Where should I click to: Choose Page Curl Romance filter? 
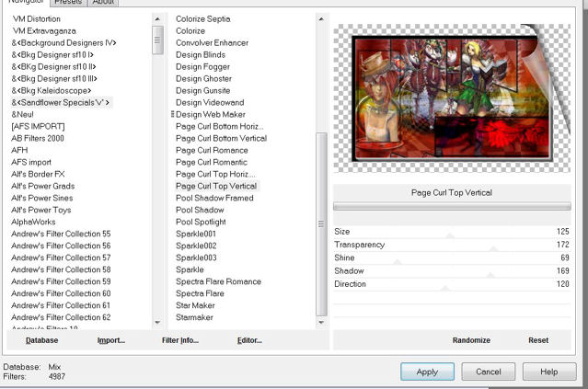[x=212, y=150]
